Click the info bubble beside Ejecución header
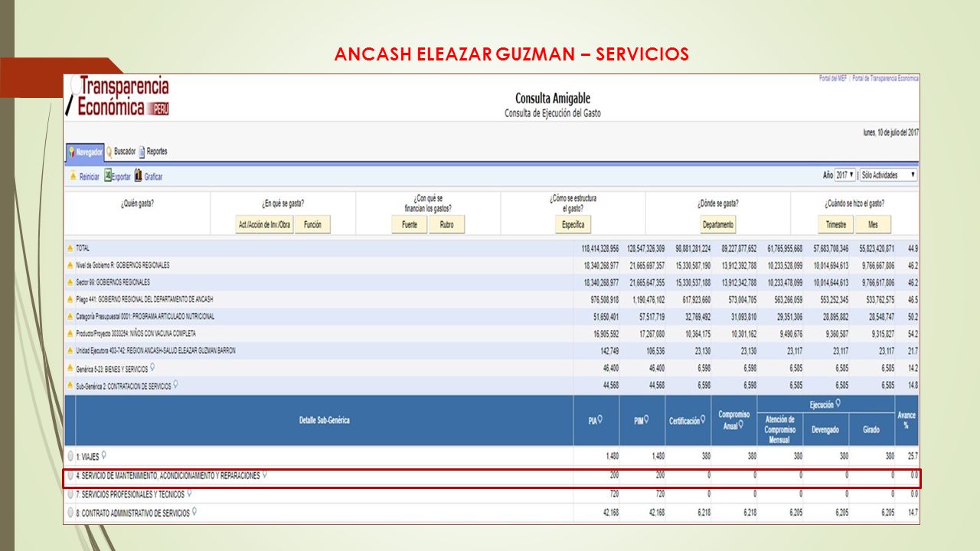Screen dimensions: 980x551 point(838,403)
